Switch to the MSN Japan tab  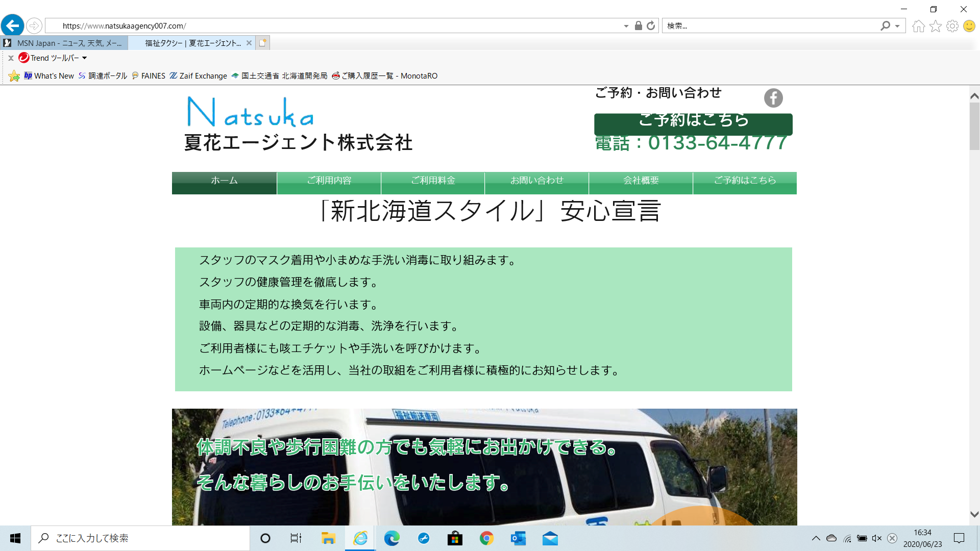click(64, 43)
